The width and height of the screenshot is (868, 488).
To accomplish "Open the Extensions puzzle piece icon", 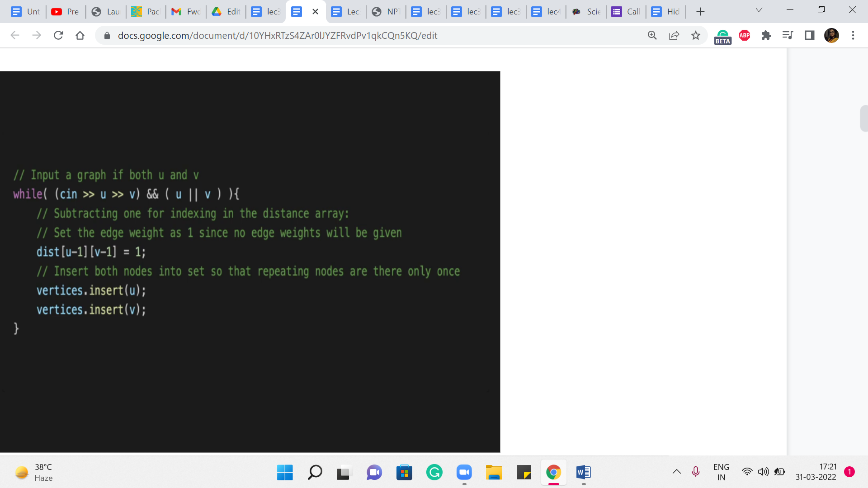I will click(x=766, y=35).
